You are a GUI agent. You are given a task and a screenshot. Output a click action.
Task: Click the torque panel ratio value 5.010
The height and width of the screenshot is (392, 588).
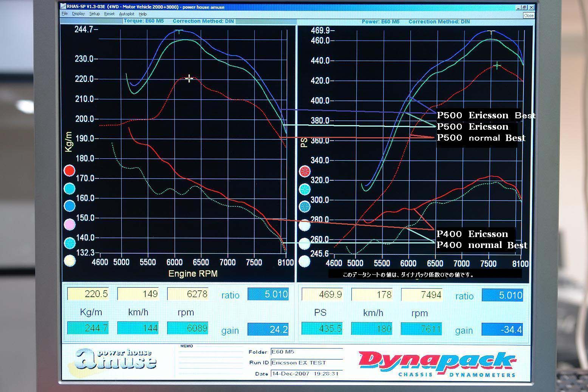[x=268, y=294]
